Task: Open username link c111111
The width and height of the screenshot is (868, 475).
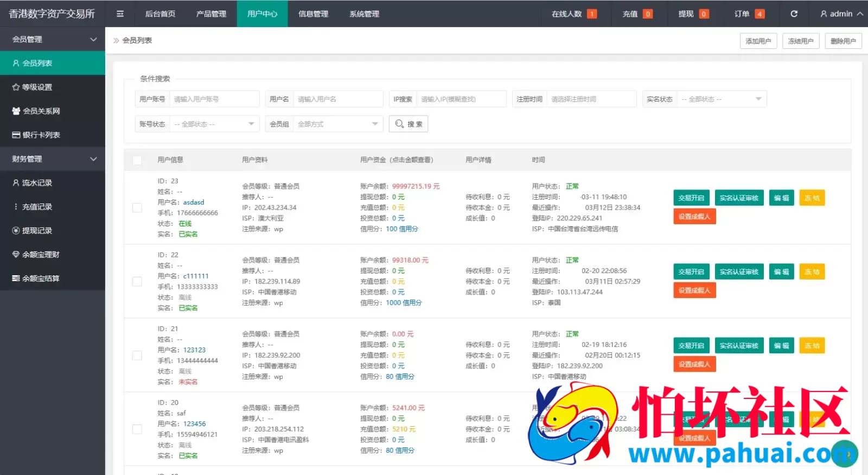Action: [x=196, y=276]
